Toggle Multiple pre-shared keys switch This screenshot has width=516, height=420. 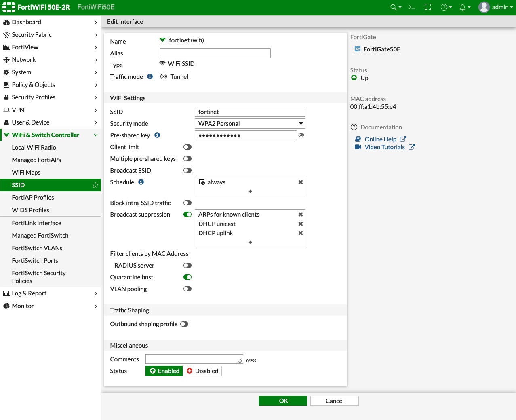coord(187,159)
